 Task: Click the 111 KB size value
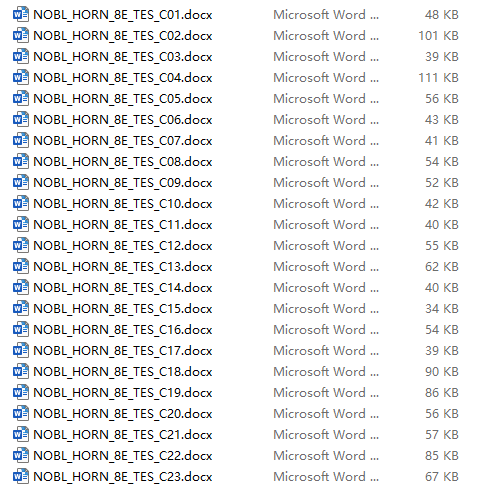tap(438, 78)
